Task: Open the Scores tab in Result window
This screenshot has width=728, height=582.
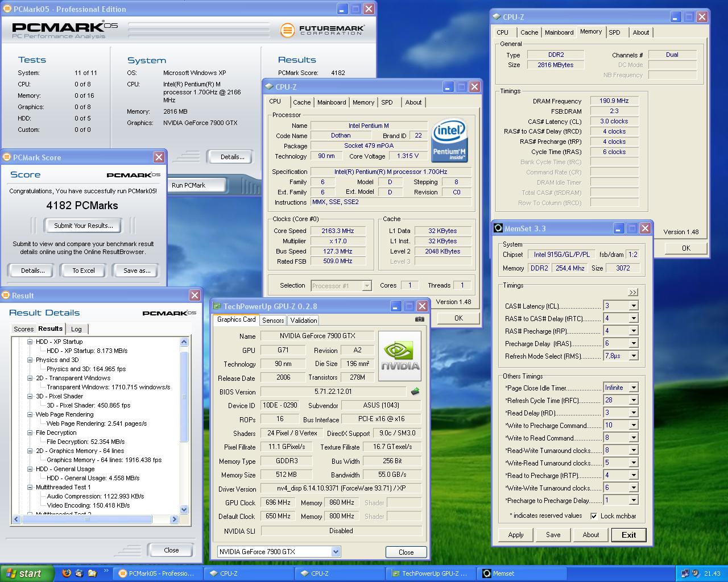Action: point(23,329)
